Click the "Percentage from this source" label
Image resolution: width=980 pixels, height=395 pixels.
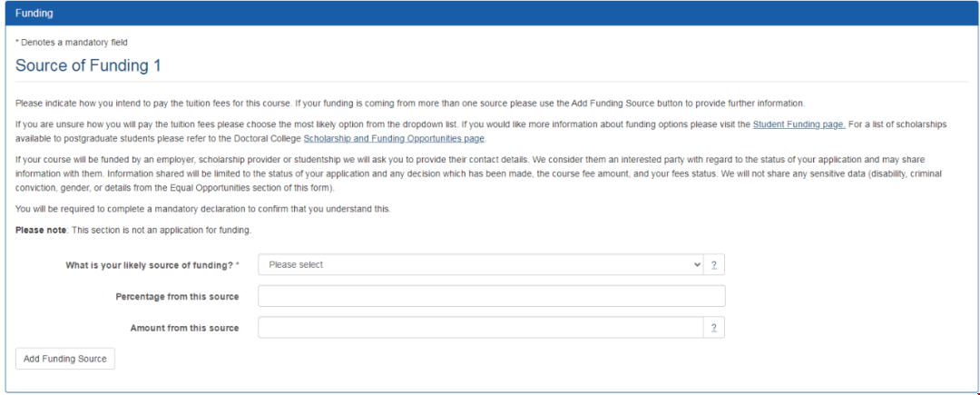(177, 297)
